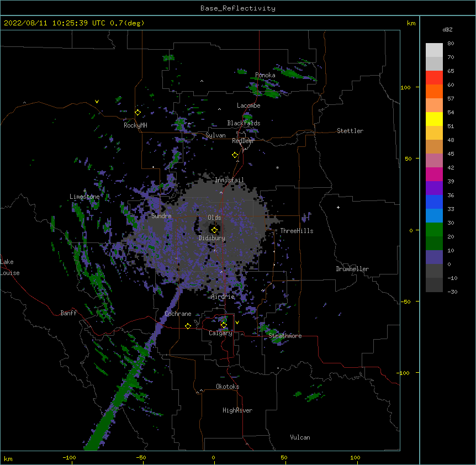Click the Banff label
The width and height of the screenshot is (476, 465).
point(68,313)
